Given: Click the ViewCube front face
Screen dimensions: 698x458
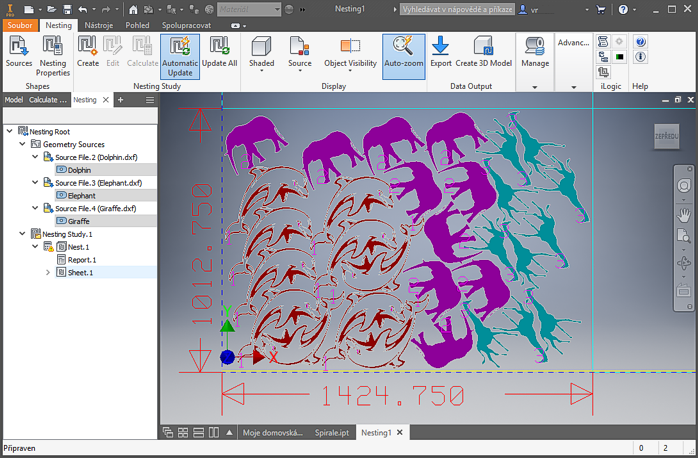Looking at the screenshot, I should 665,135.
